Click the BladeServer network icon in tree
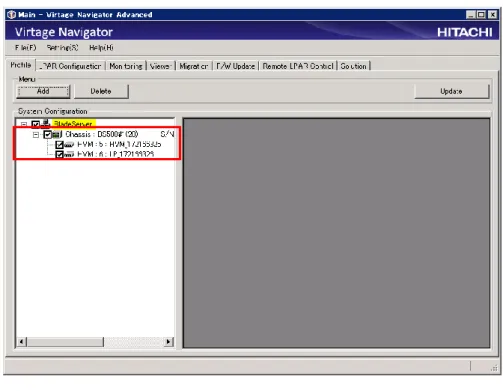Viewport: 503px width, 391px height. tap(46, 124)
